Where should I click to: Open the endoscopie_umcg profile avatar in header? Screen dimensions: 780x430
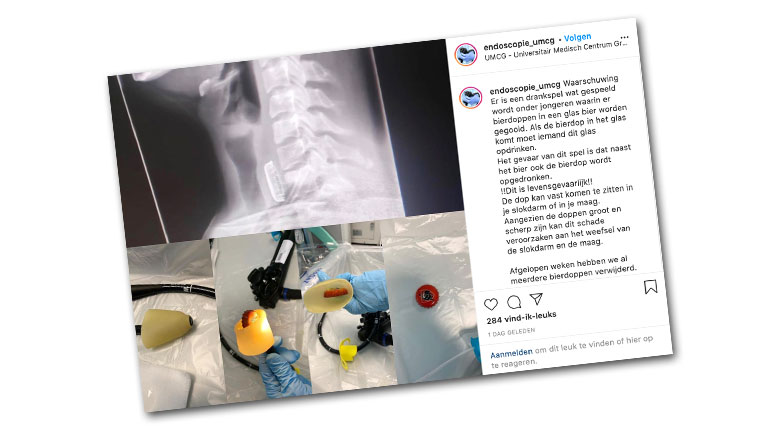466,54
